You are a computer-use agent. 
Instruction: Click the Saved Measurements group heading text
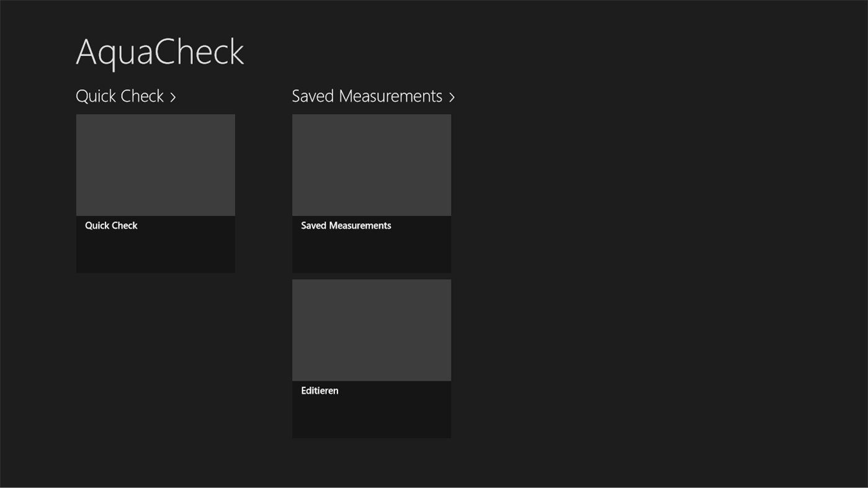coord(367,95)
